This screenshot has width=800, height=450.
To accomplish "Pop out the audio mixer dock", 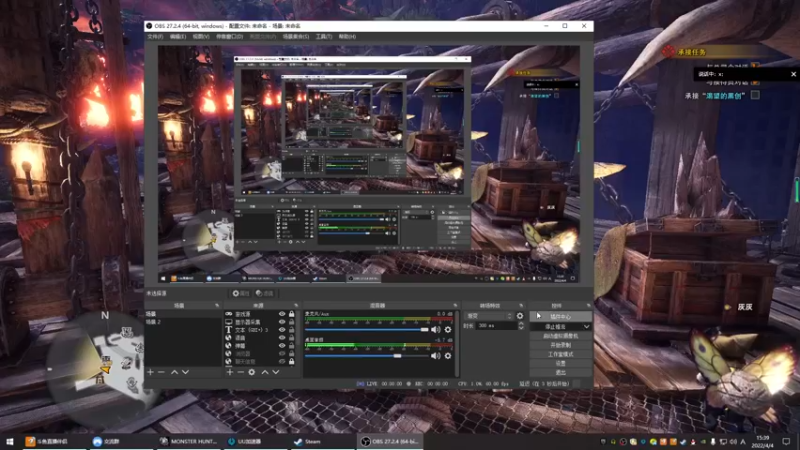I will 455,305.
